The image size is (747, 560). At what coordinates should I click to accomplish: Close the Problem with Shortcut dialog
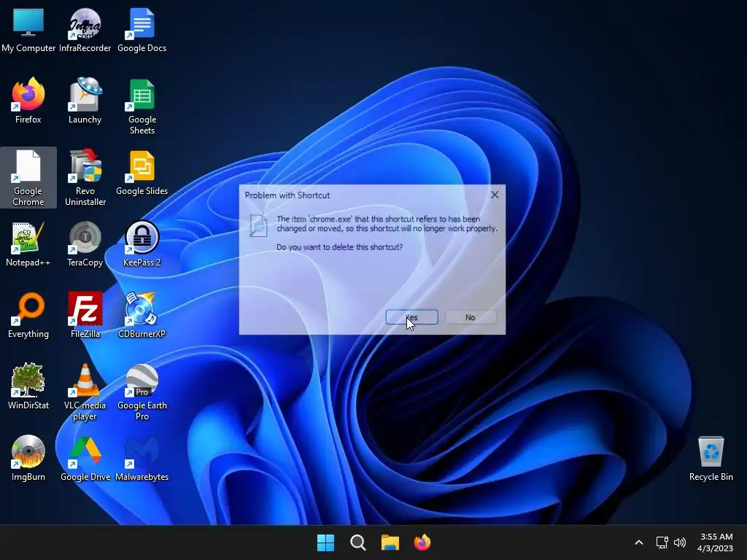(495, 195)
